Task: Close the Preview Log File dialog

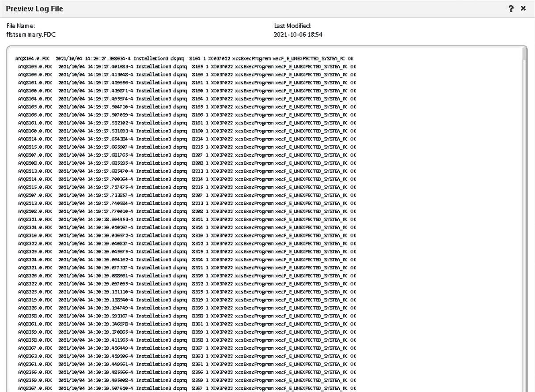Action: pos(524,8)
